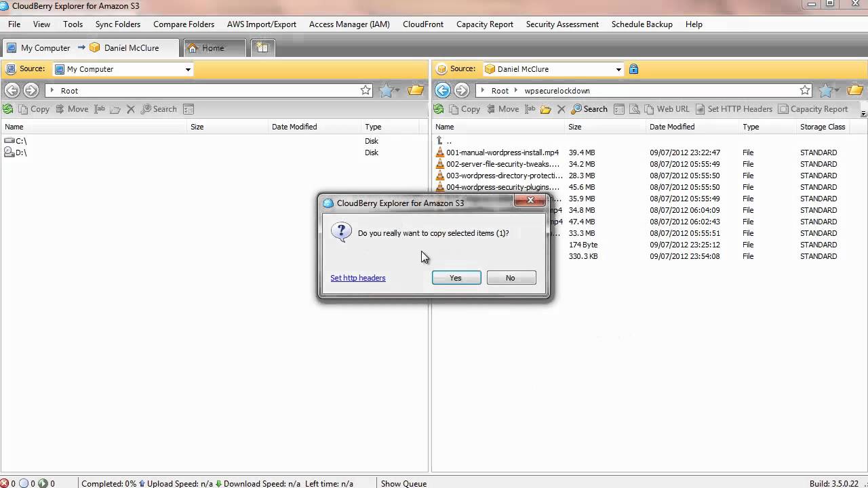The height and width of the screenshot is (488, 868).
Task: Open the Security Assessment menu
Action: 562,24
